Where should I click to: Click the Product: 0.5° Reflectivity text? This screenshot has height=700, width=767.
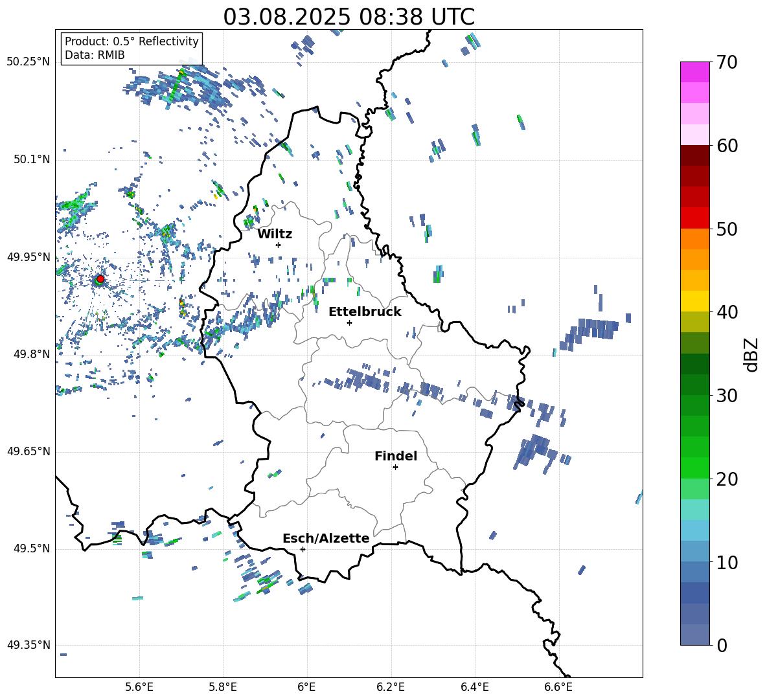132,41
